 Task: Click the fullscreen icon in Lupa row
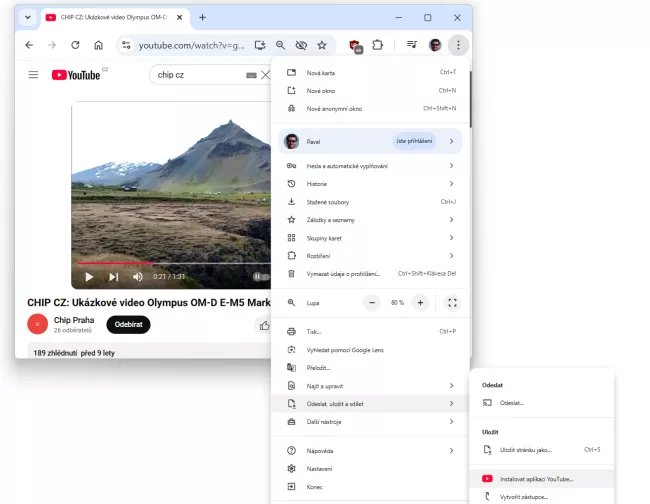pyautogui.click(x=452, y=302)
